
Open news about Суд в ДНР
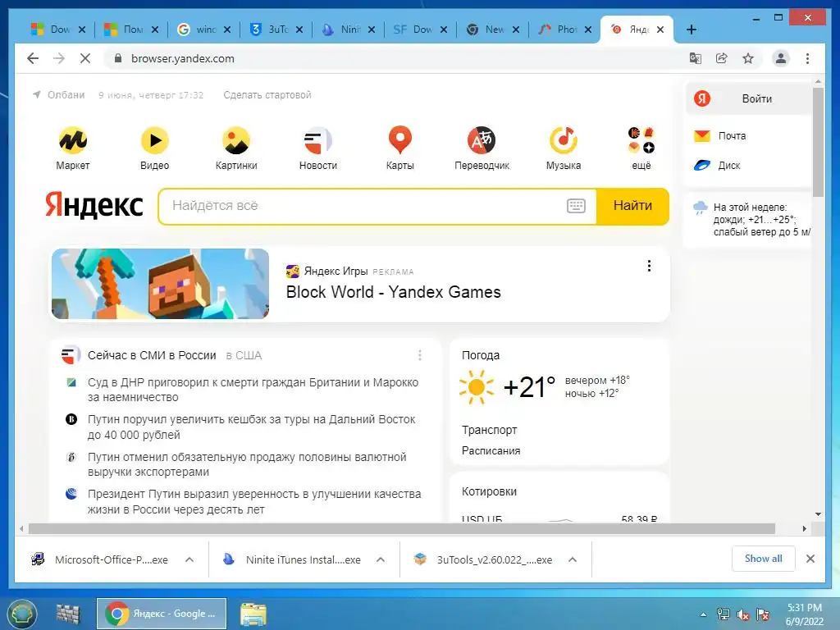253,390
